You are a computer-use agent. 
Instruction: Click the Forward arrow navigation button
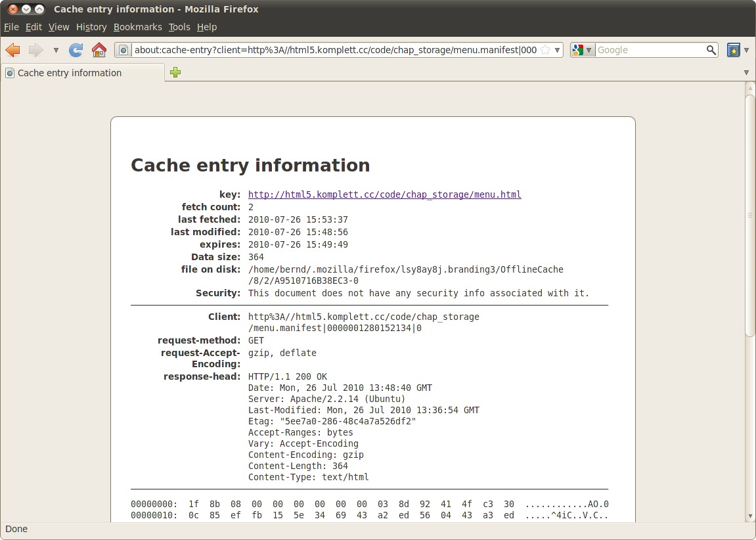tap(35, 50)
